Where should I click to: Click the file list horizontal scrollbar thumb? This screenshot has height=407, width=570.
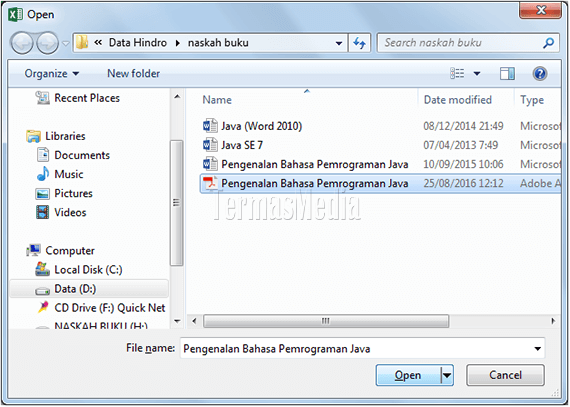326,321
